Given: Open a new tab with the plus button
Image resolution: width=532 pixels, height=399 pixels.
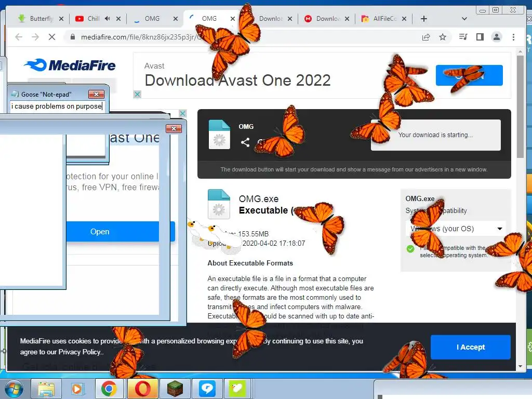Looking at the screenshot, I should 424,19.
